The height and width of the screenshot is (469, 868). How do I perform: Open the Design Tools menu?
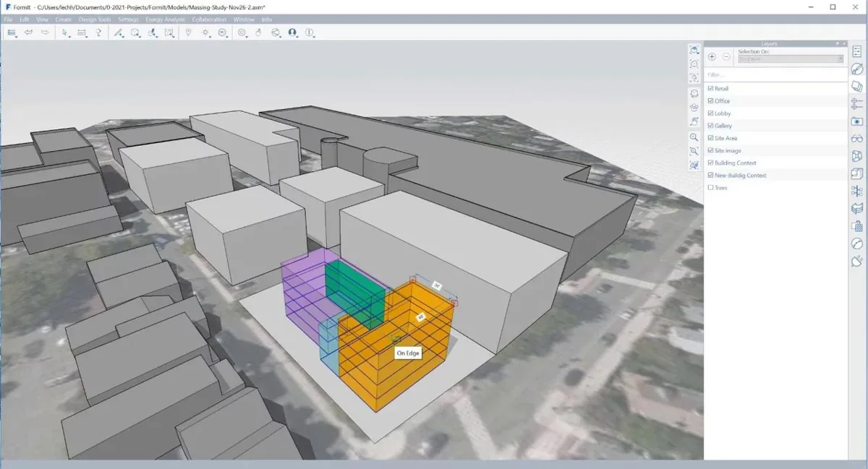tap(94, 20)
